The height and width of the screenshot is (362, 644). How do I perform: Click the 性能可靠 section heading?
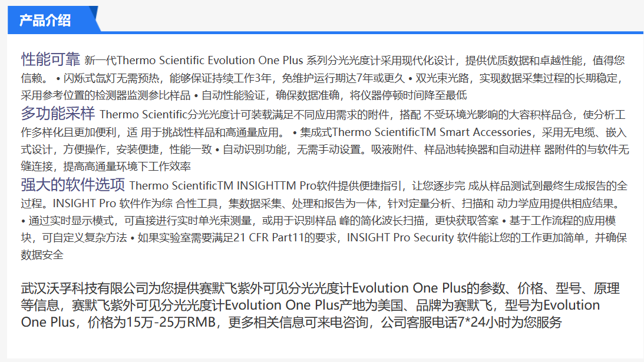click(51, 59)
